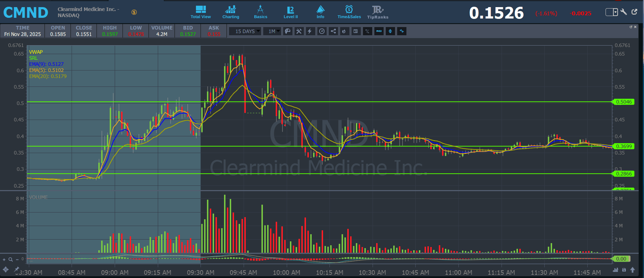Screen dimensions: 644x278
Task: Click the green 0.00 indicator value label
Action: 621,259
